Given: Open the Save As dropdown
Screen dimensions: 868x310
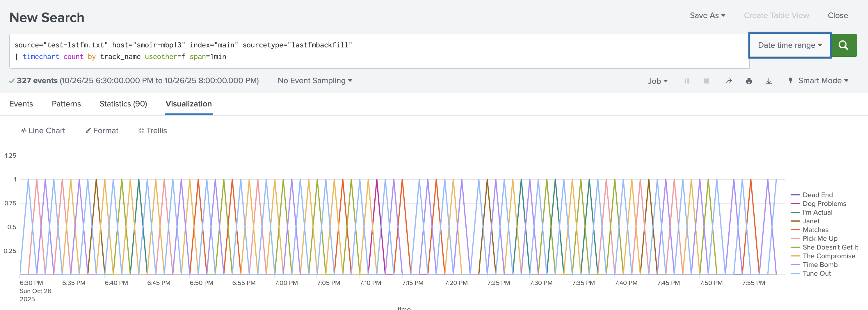Looking at the screenshot, I should 707,15.
